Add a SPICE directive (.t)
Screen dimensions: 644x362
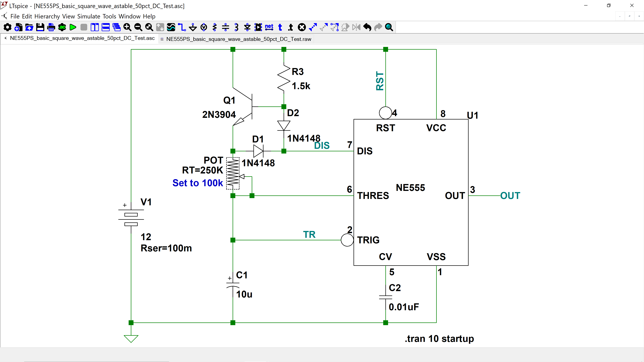click(x=290, y=27)
